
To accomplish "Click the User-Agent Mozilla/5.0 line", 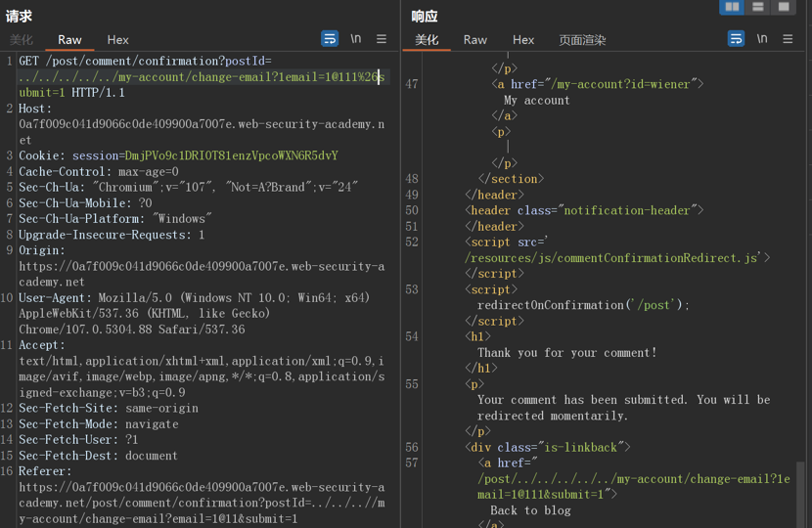I will coord(195,298).
